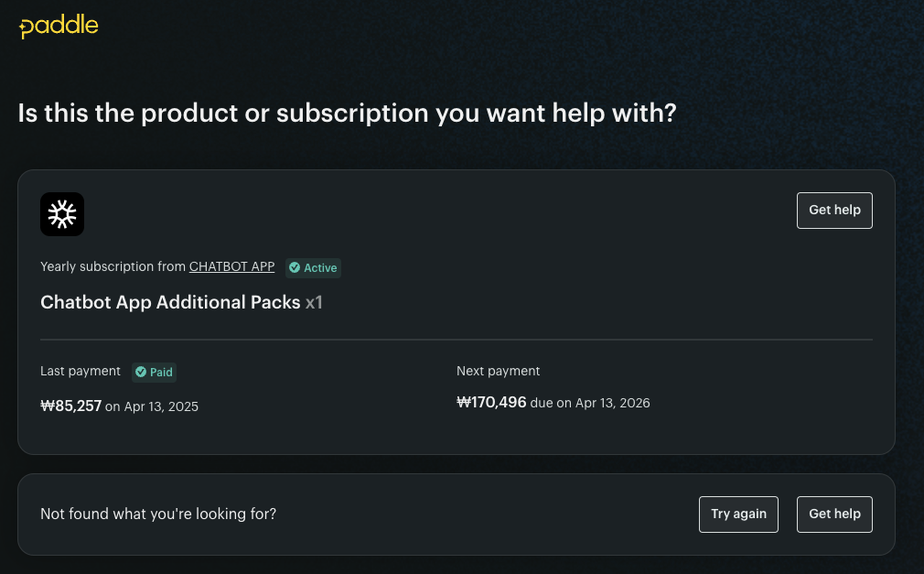Image resolution: width=924 pixels, height=574 pixels.
Task: Click the x1 quantity indicator
Action: point(314,302)
